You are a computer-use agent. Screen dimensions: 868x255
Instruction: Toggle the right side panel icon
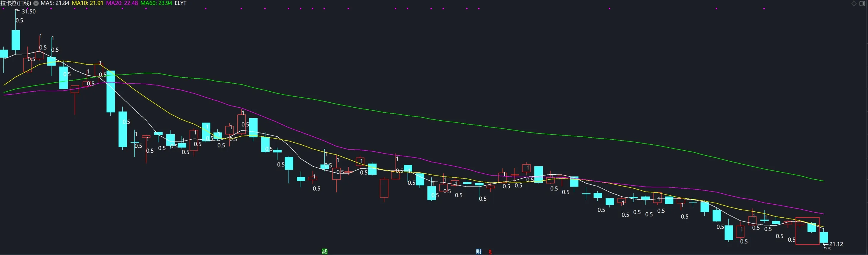pyautogui.click(x=862, y=3)
